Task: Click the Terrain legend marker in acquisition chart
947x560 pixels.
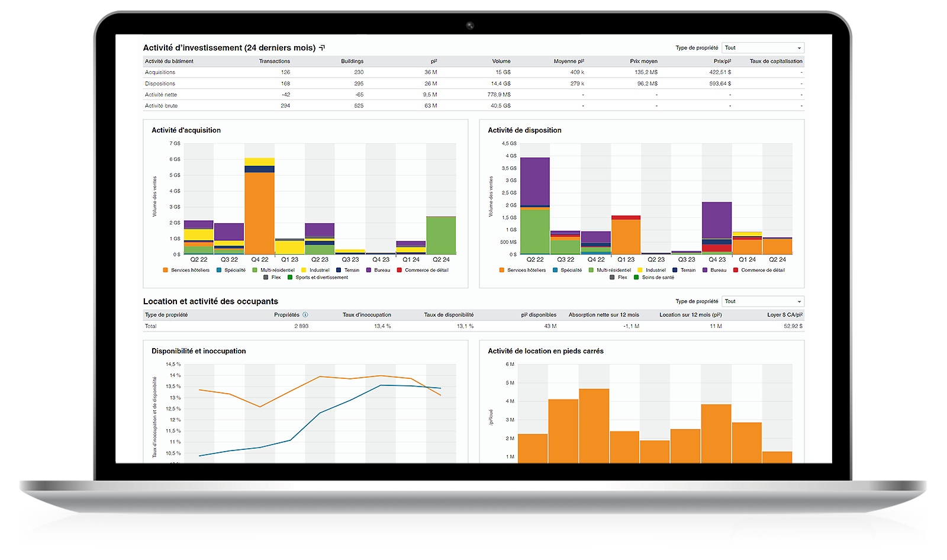Action: (339, 270)
